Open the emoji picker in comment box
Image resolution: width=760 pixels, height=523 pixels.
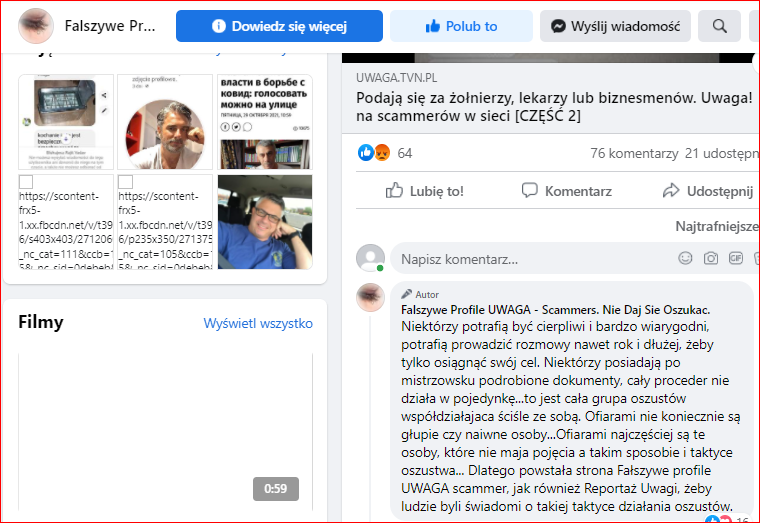pyautogui.click(x=685, y=258)
